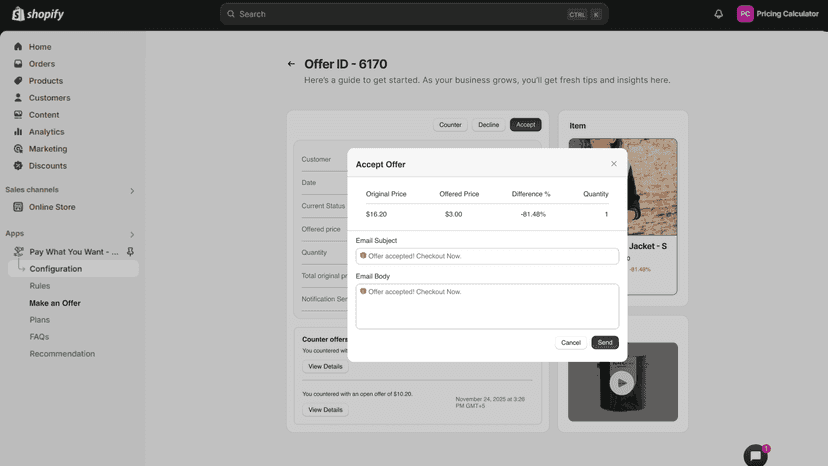This screenshot has width=828, height=466.
Task: Click the $3.00 offered price value
Action: (x=453, y=214)
